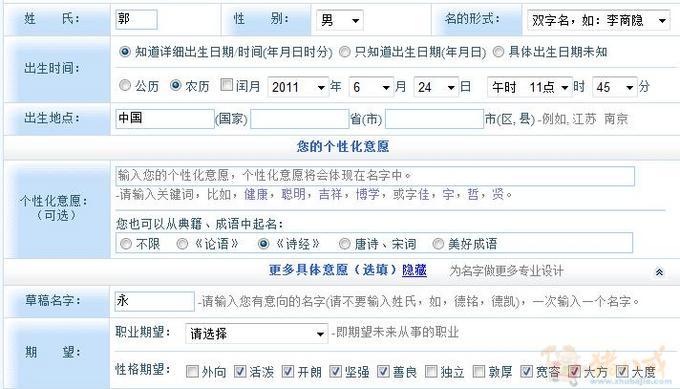Select 唐诗、宋词 radio option

click(x=345, y=244)
